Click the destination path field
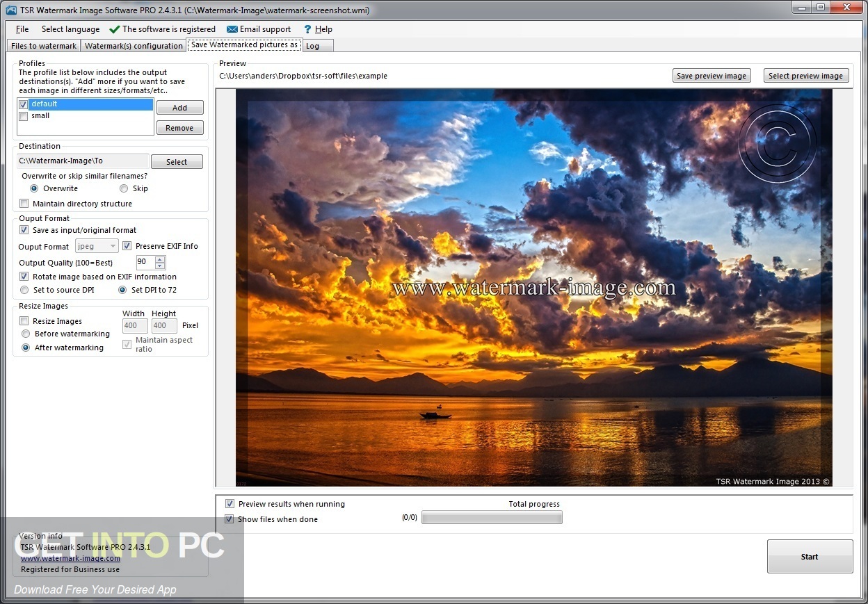 click(x=83, y=161)
